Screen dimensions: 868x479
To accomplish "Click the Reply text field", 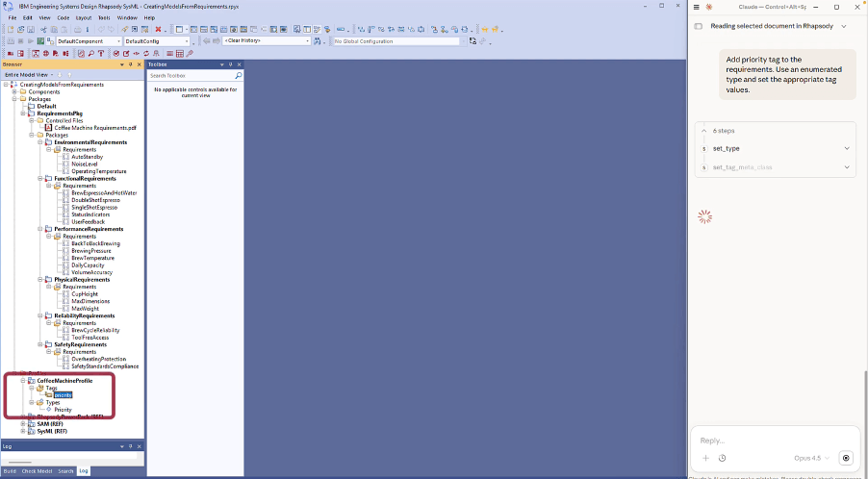I will point(775,441).
